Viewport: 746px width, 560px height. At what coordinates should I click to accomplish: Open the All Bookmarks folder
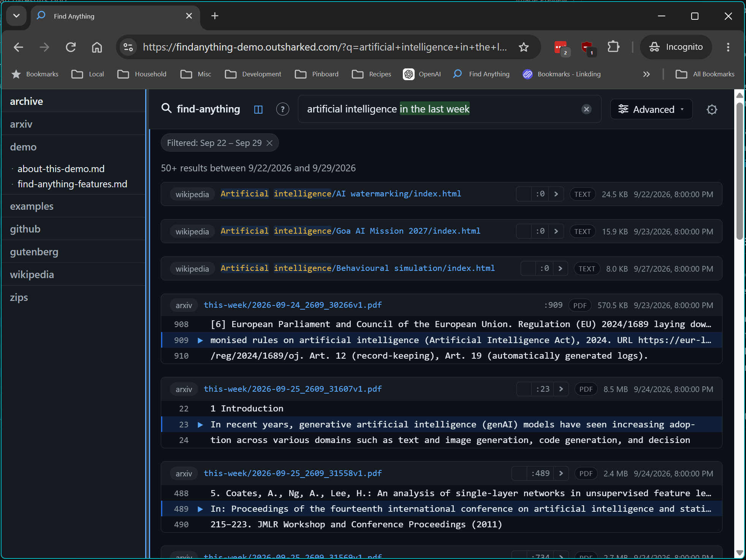tap(705, 74)
